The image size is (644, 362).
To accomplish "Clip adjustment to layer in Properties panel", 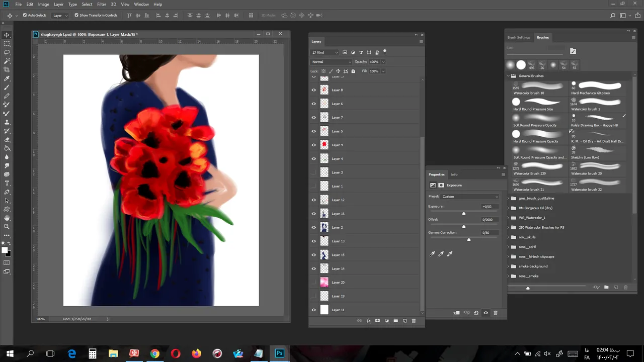I will (x=457, y=313).
